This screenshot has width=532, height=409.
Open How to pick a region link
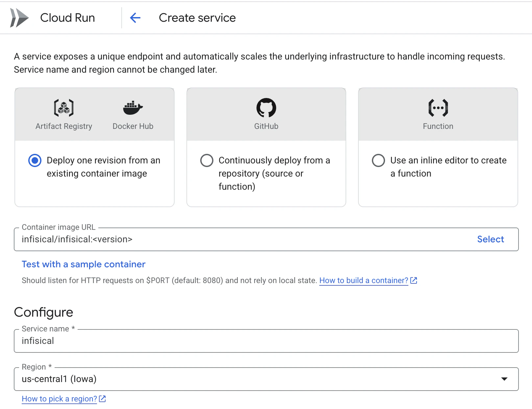point(59,399)
